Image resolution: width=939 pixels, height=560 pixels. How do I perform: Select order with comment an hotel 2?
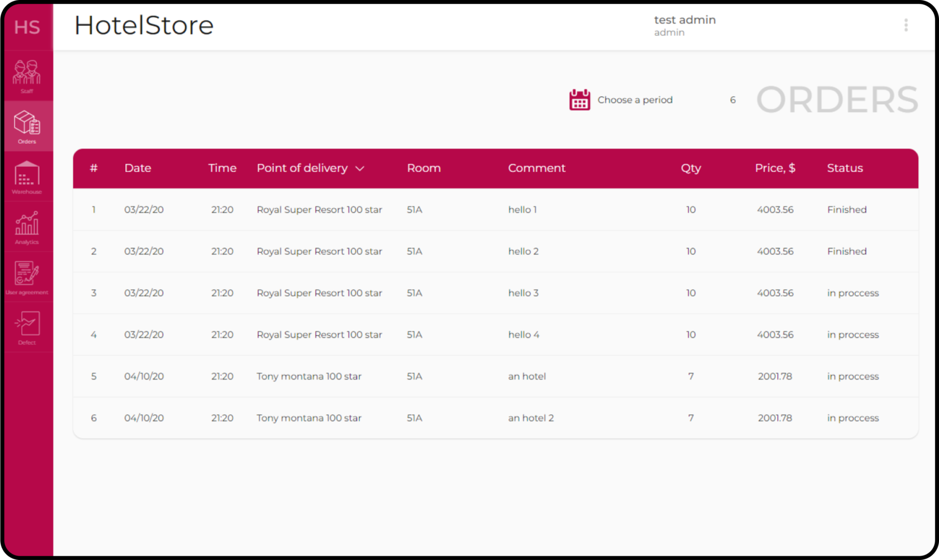click(495, 418)
